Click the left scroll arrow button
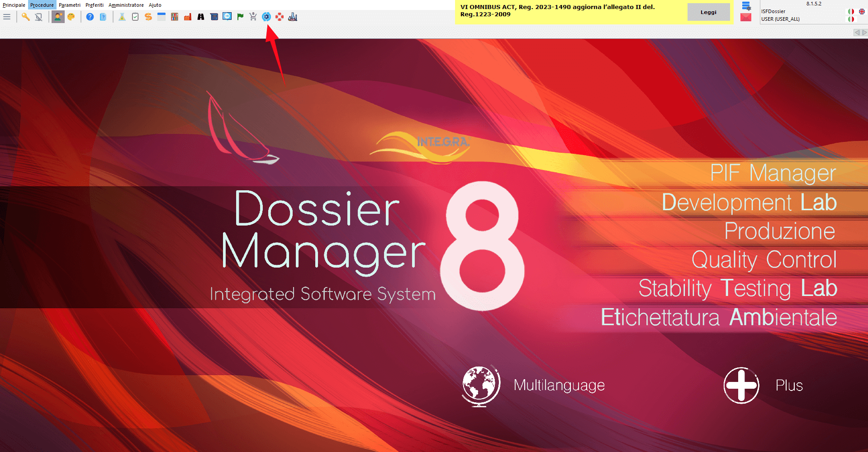This screenshot has height=452, width=868. 857,33
